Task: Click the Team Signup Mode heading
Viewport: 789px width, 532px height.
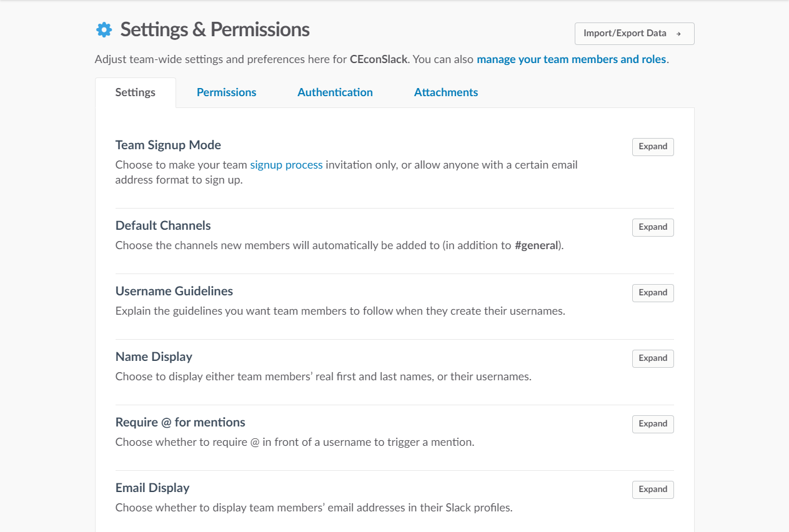Action: coord(168,145)
